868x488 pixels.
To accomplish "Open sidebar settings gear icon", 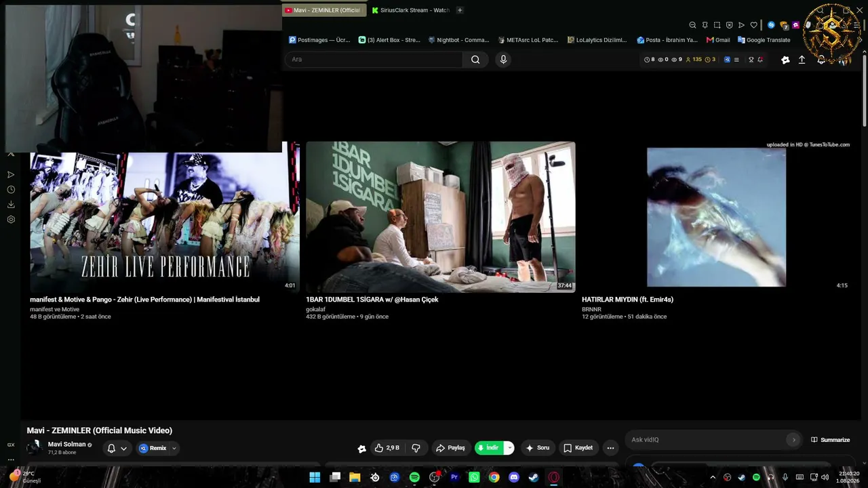I will (x=11, y=220).
